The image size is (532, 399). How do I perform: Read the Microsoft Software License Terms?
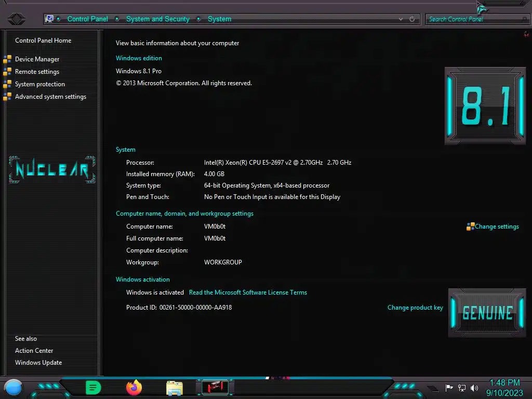pyautogui.click(x=248, y=292)
